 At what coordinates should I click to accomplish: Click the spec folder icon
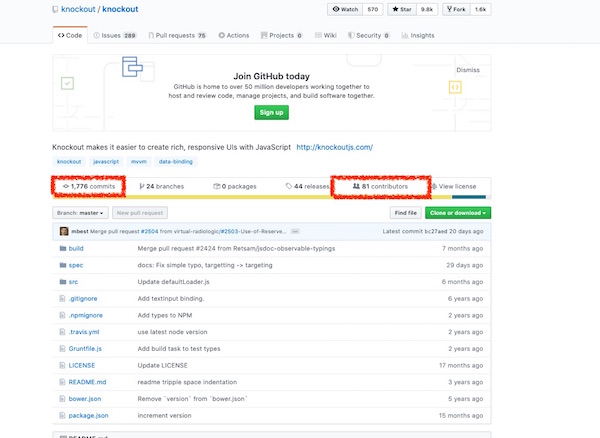(62, 265)
